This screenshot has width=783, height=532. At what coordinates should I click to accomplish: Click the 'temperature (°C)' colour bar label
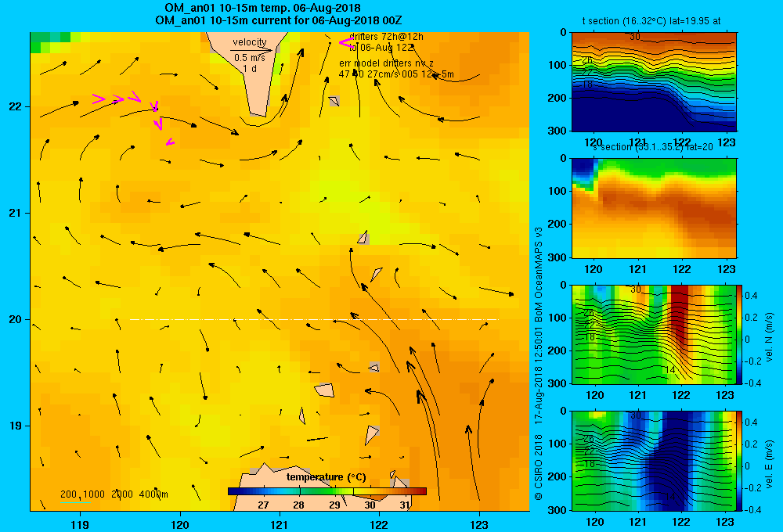pos(326,477)
